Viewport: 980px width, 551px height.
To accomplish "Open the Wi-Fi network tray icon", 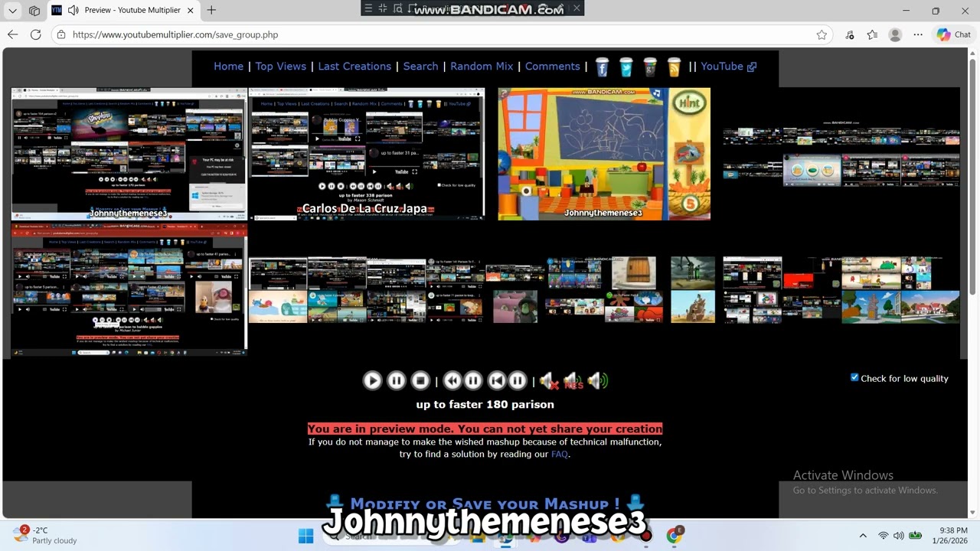I will pos(884,536).
